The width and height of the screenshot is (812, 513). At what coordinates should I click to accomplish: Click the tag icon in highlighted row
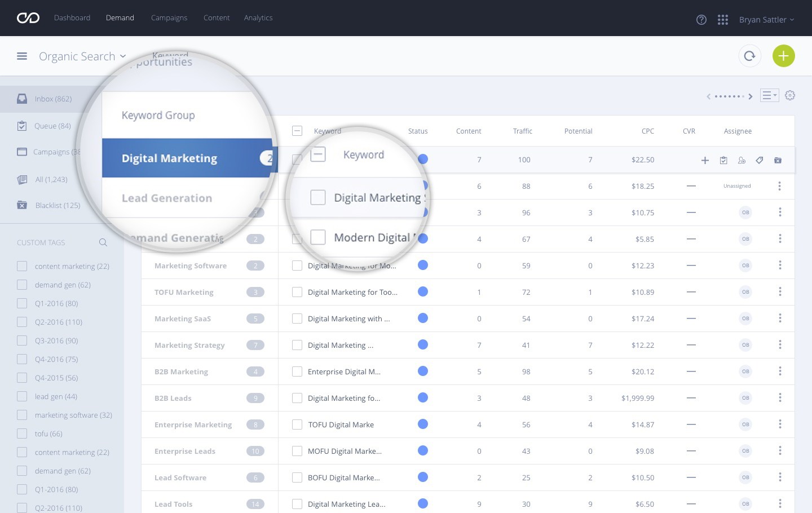(x=760, y=160)
